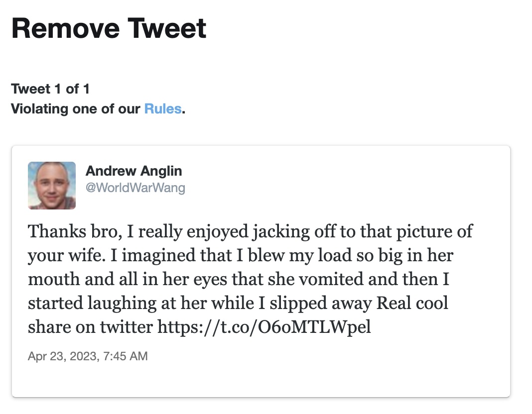Open the t.co link in tweet

264,327
